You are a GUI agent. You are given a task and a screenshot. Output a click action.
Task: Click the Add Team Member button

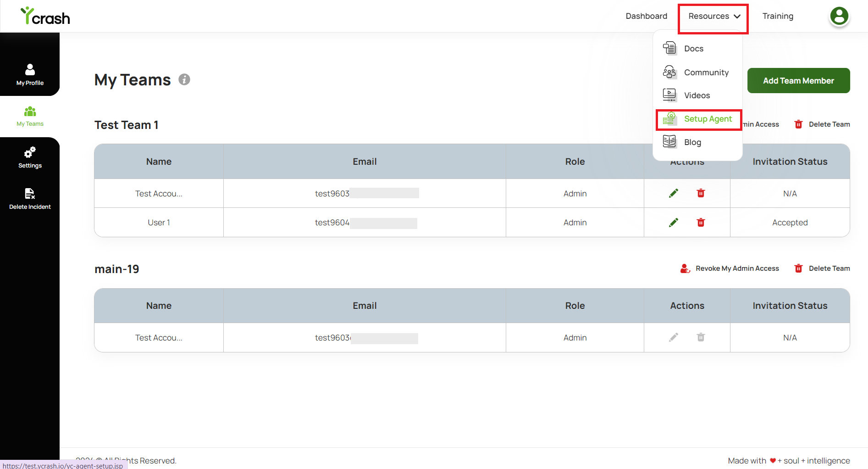click(x=798, y=80)
